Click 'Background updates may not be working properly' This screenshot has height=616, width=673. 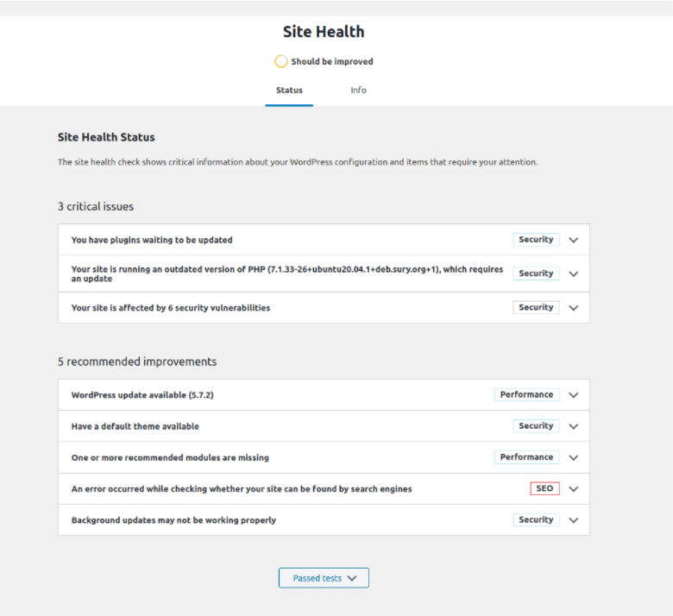point(173,520)
